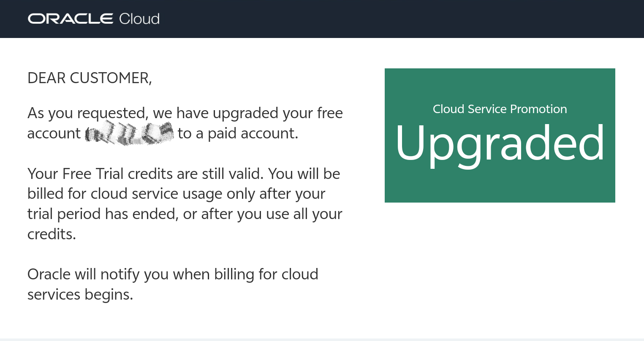Image resolution: width=644 pixels, height=341 pixels.
Task: Click line starting trial period has ended
Action: click(x=185, y=214)
